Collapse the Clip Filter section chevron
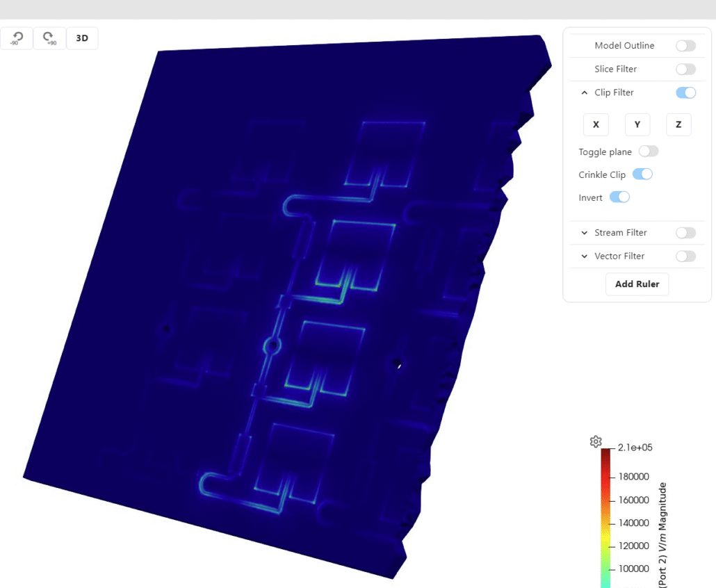The height and width of the screenshot is (588, 716). point(584,93)
